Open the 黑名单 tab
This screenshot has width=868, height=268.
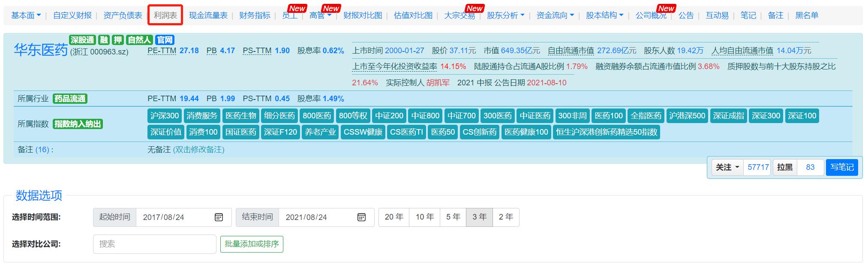(x=807, y=15)
